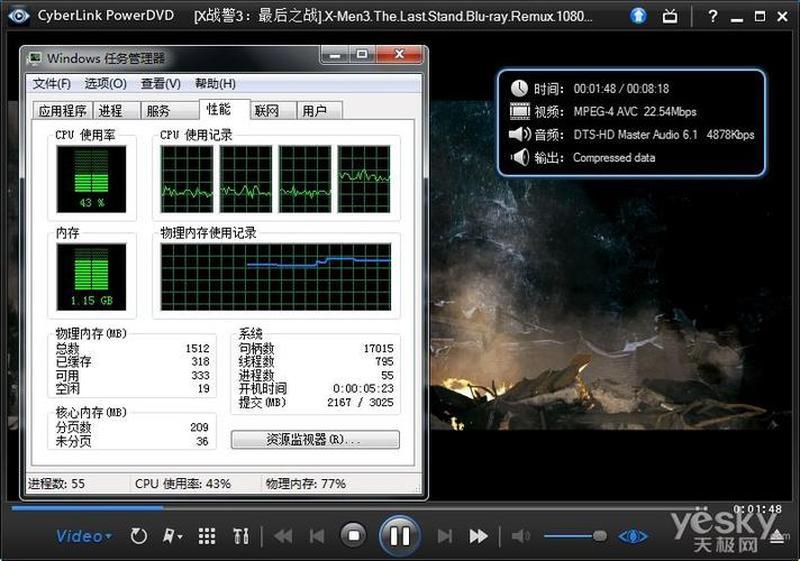Click the '00:01:48 / 00:08:18' time text

[621, 89]
